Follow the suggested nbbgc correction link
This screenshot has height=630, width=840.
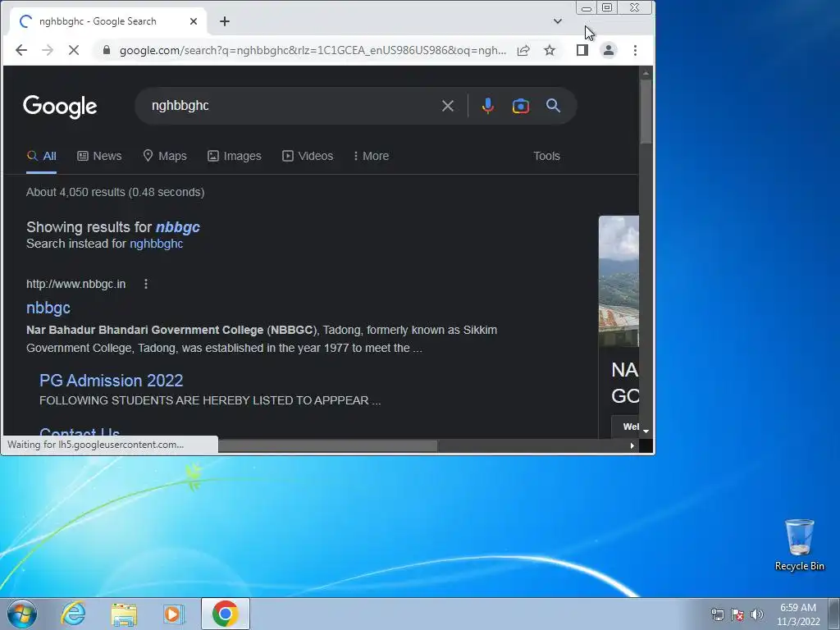pos(178,227)
